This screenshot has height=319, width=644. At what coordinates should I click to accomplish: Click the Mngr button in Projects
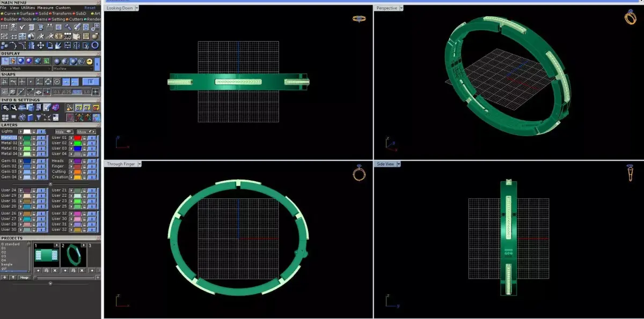pyautogui.click(x=24, y=277)
